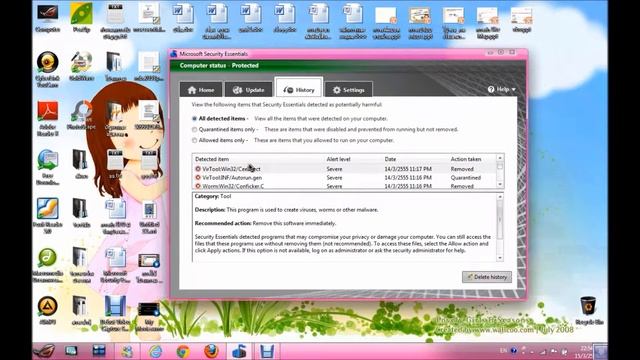Open the green leaf icon beside Computer

(x=81, y=18)
